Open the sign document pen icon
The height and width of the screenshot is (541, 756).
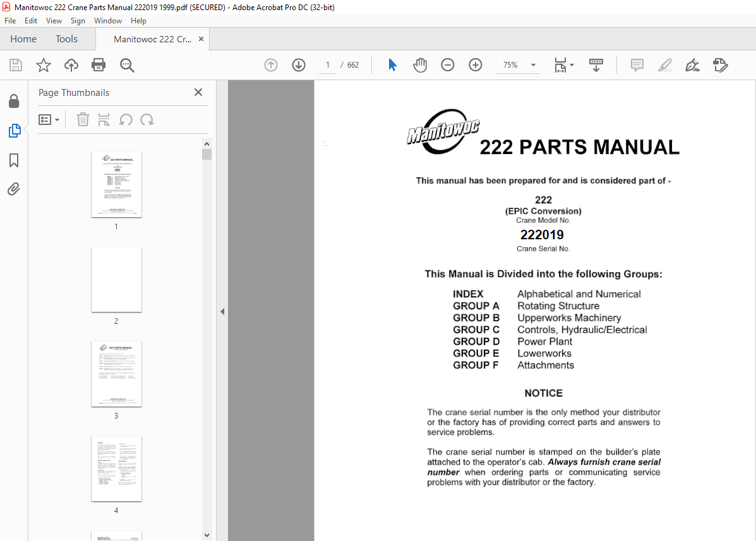pyautogui.click(x=692, y=65)
